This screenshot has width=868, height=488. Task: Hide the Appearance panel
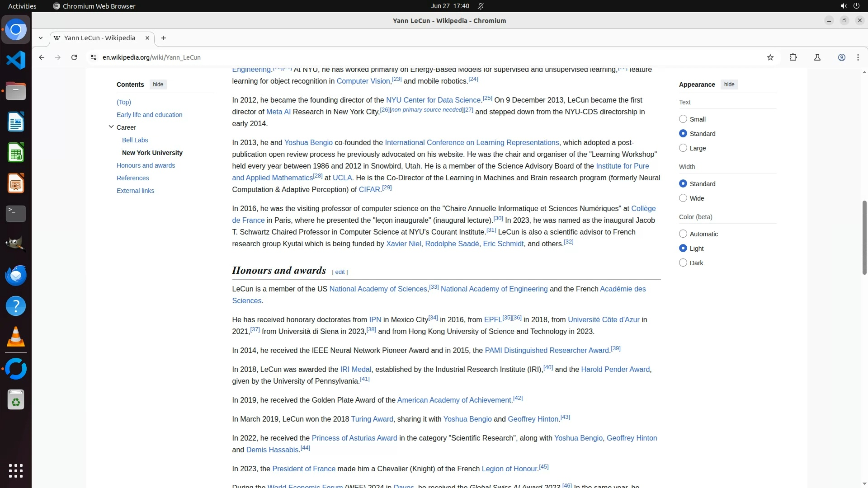tap(729, 84)
